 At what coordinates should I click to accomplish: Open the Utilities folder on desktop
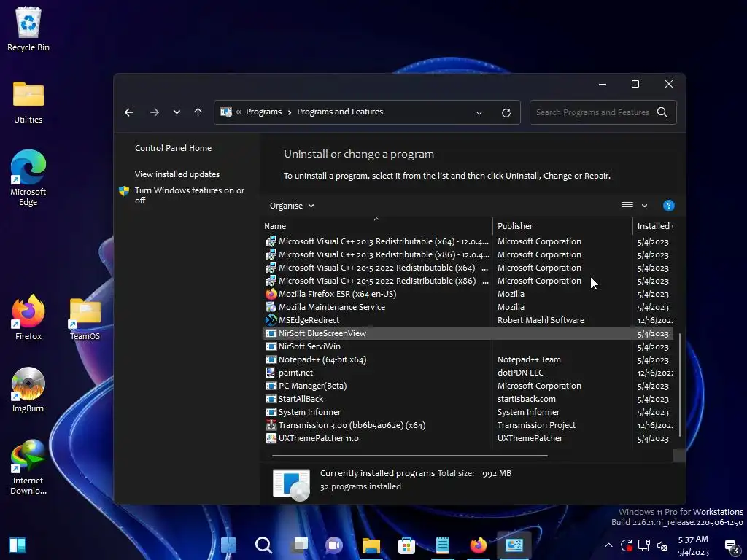(28, 102)
